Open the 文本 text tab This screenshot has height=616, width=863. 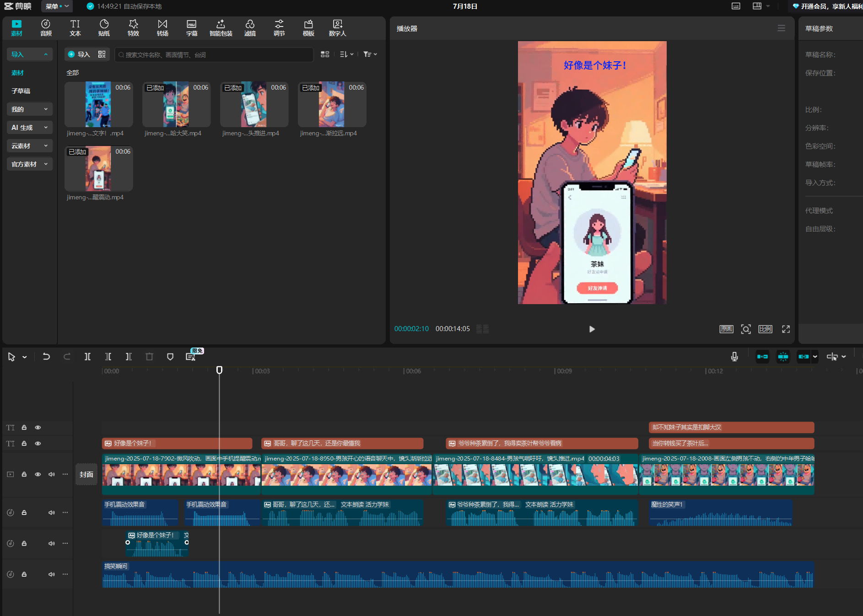click(75, 28)
